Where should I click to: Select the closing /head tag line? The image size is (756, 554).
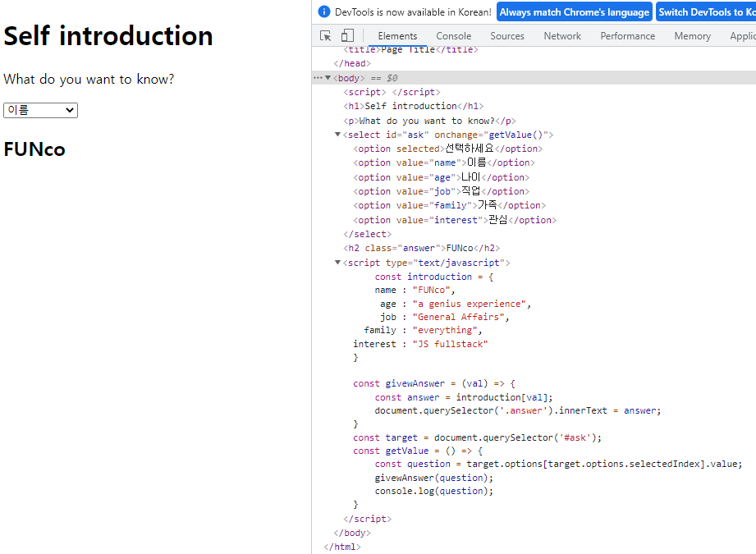pos(352,63)
